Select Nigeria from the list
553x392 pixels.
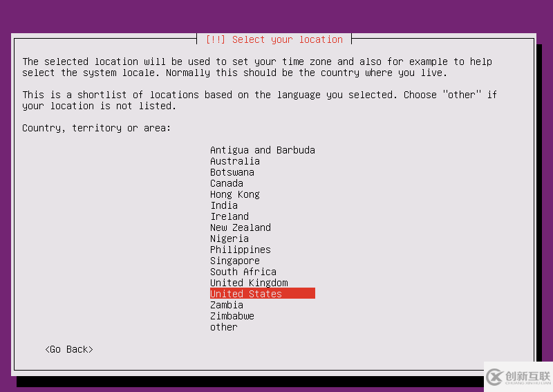click(229, 239)
